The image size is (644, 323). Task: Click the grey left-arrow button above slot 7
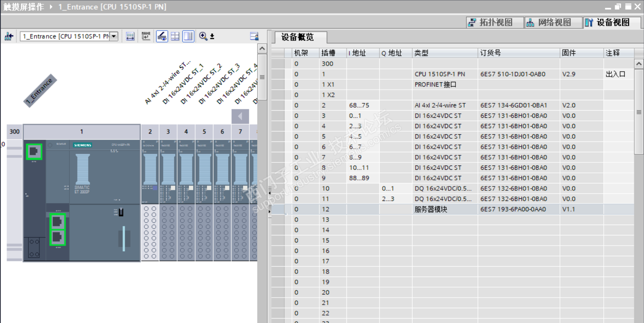pyautogui.click(x=240, y=116)
